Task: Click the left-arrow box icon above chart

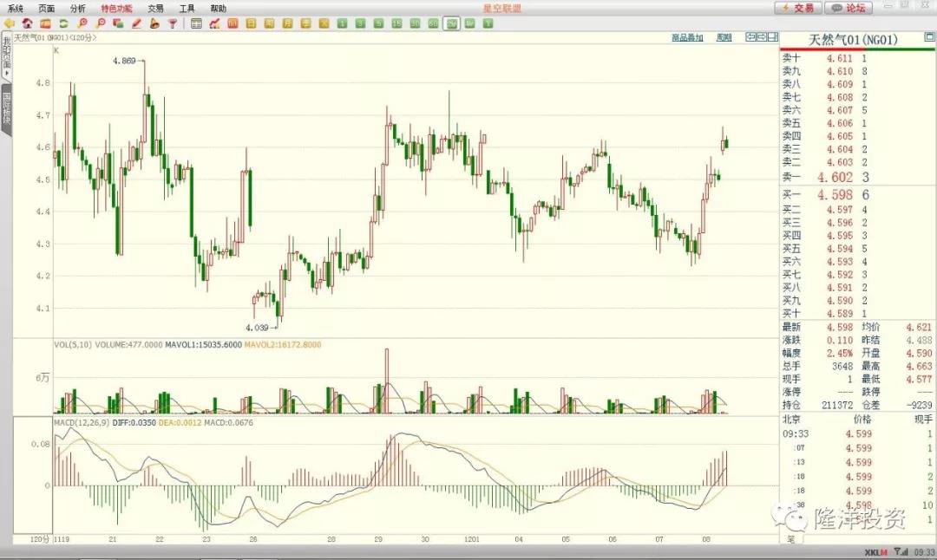Action: click(x=750, y=37)
